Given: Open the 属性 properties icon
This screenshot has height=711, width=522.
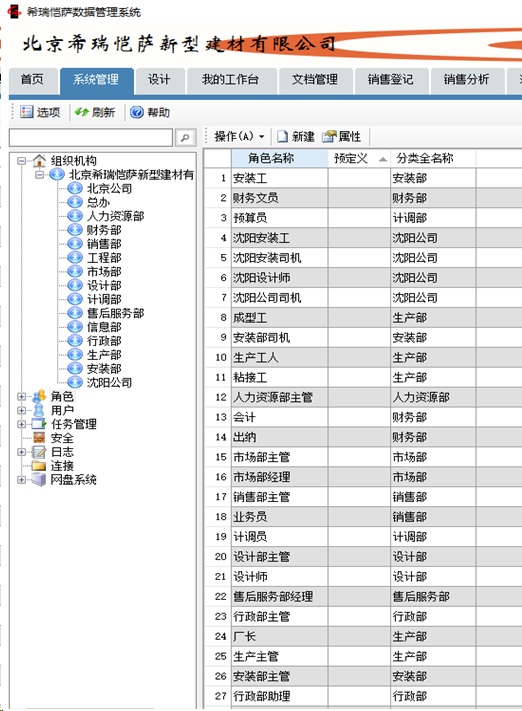Looking at the screenshot, I should pyautogui.click(x=329, y=136).
